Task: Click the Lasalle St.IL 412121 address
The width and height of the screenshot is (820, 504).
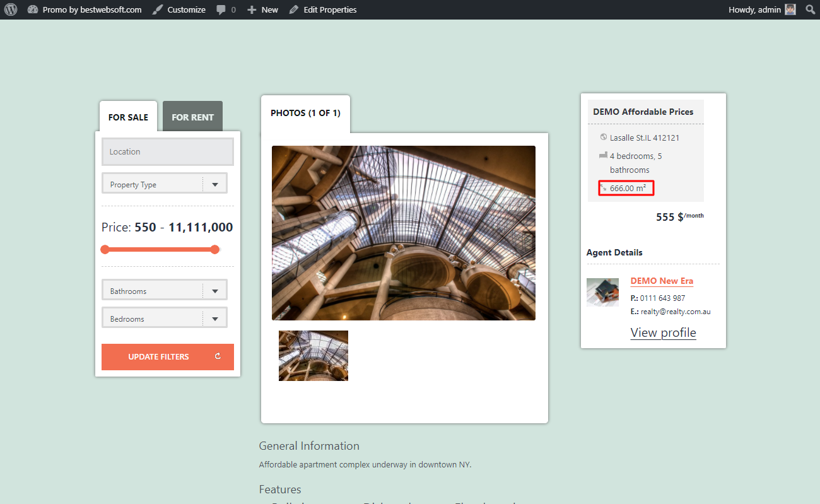Action: 645,138
